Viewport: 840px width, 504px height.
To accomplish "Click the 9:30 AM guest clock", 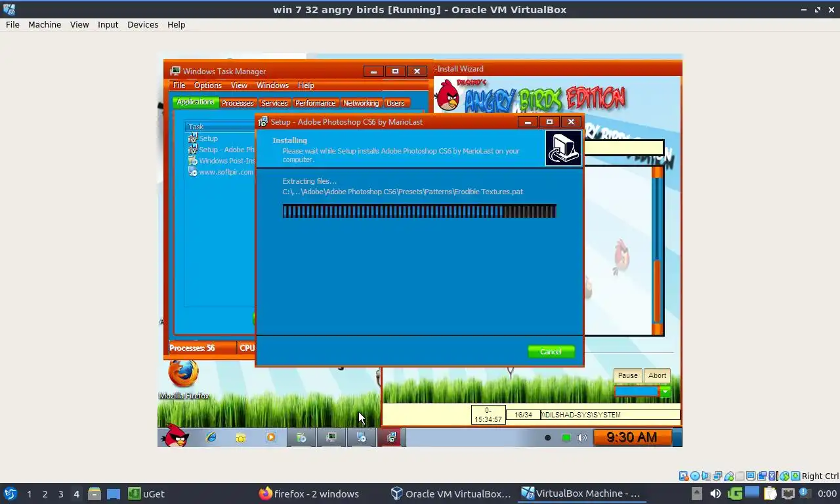I will [631, 438].
